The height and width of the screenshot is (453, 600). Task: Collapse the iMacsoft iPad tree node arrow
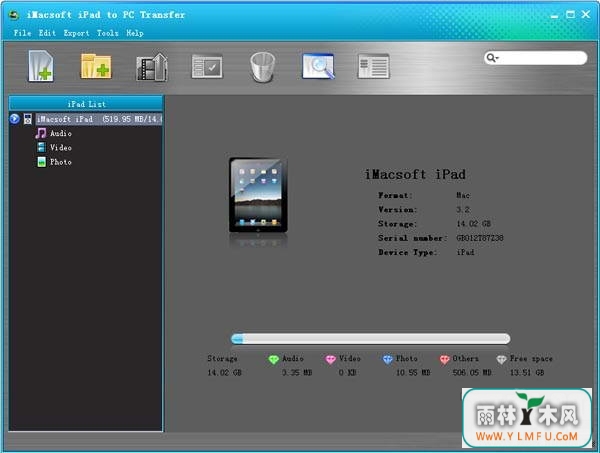15,119
